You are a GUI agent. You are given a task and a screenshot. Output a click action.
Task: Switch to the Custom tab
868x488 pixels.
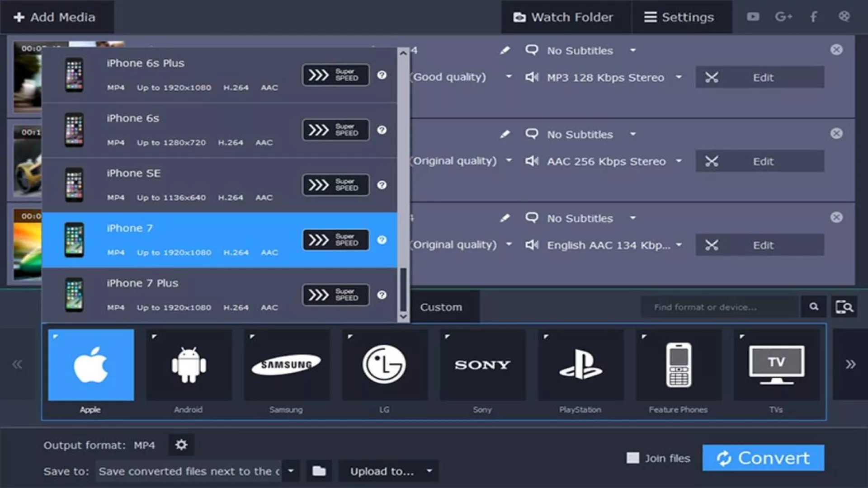click(x=441, y=307)
